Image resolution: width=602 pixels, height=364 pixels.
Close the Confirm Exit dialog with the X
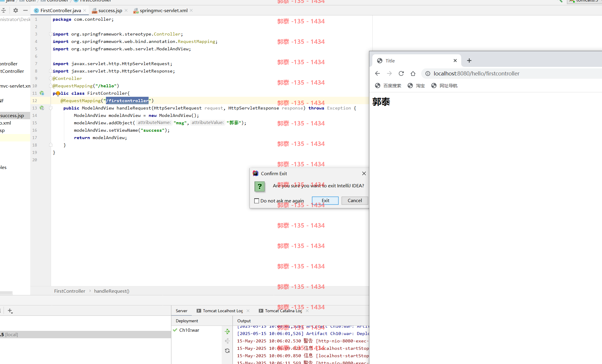point(364,173)
